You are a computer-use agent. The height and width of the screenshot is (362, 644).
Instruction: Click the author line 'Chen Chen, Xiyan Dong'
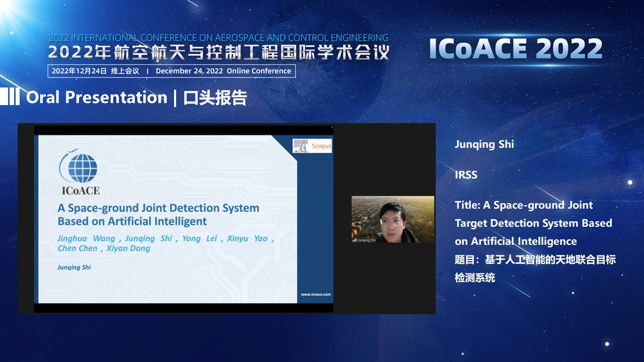(104, 248)
